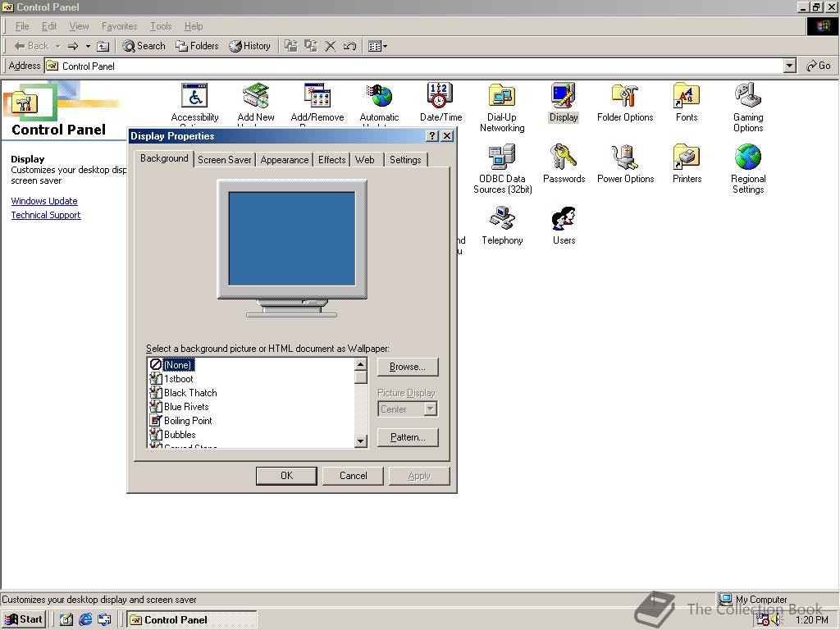Click wallpaper list scroll down arrow
The width and height of the screenshot is (840, 630).
(361, 441)
